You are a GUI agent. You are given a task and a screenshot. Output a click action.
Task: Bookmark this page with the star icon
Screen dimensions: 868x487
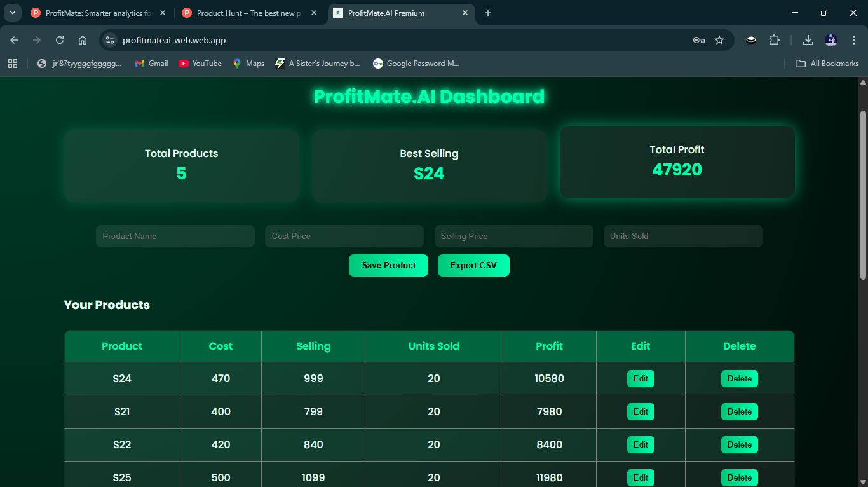pyautogui.click(x=719, y=39)
